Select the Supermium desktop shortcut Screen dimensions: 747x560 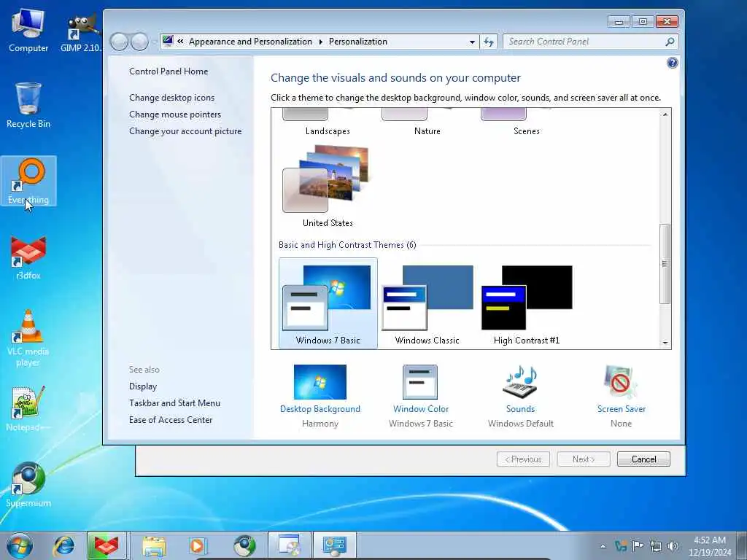pyautogui.click(x=28, y=485)
